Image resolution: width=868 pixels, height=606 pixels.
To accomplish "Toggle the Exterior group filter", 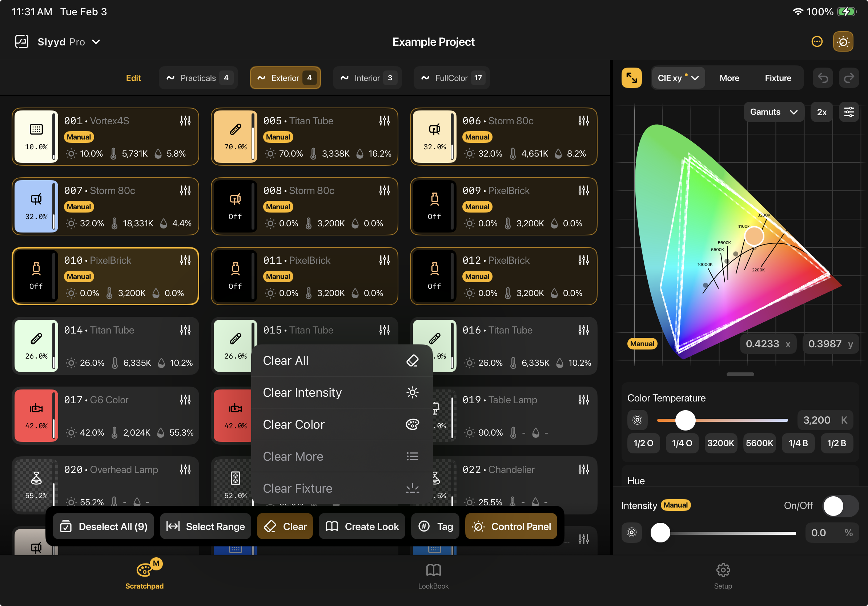I will [285, 78].
